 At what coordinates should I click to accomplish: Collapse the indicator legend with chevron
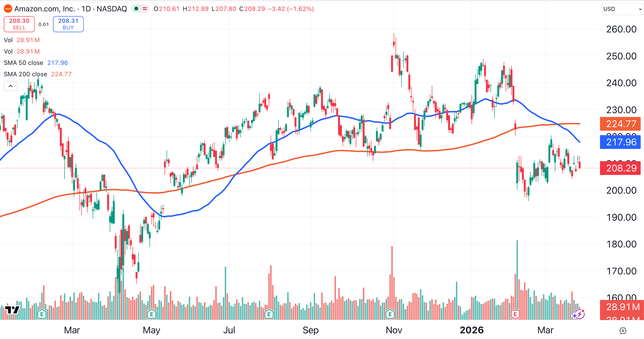click(x=10, y=86)
